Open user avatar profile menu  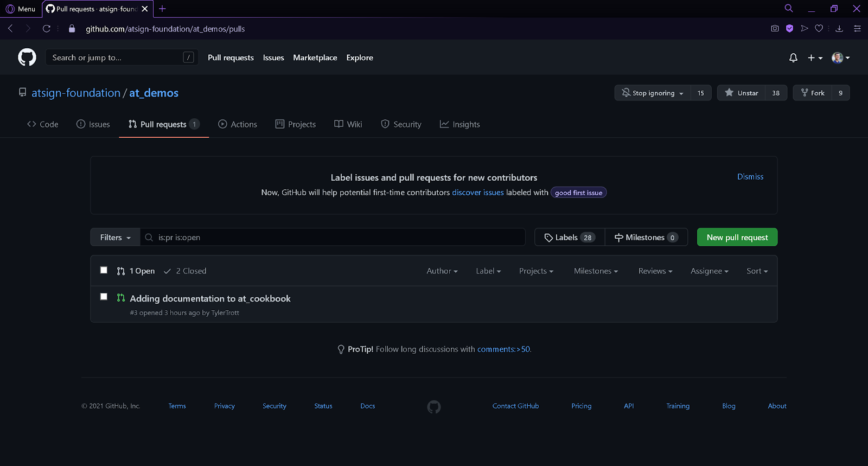tap(840, 58)
